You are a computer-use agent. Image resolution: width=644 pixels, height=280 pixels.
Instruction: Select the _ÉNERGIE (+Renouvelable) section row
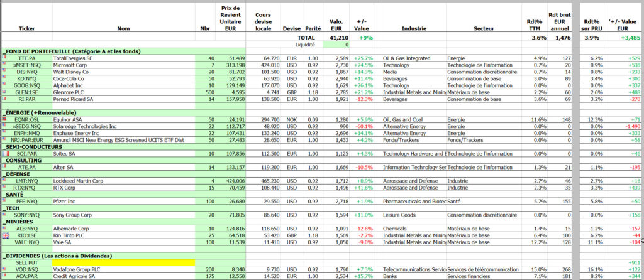124,112
